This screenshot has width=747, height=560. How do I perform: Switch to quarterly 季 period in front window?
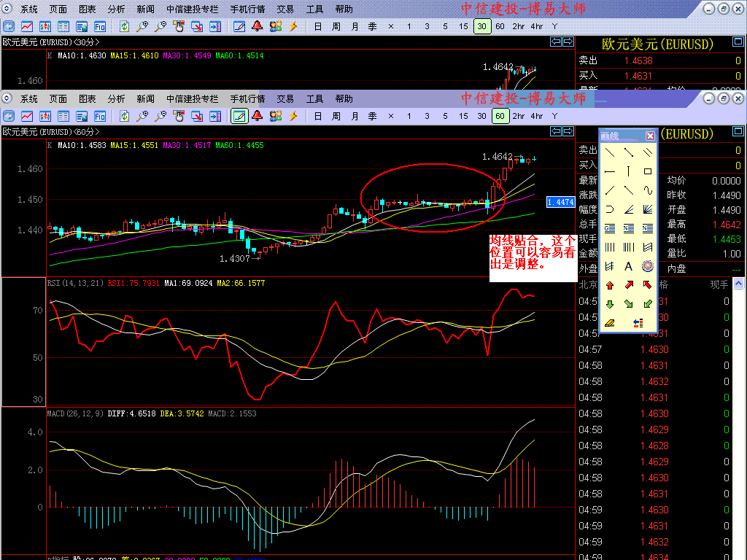click(x=373, y=116)
